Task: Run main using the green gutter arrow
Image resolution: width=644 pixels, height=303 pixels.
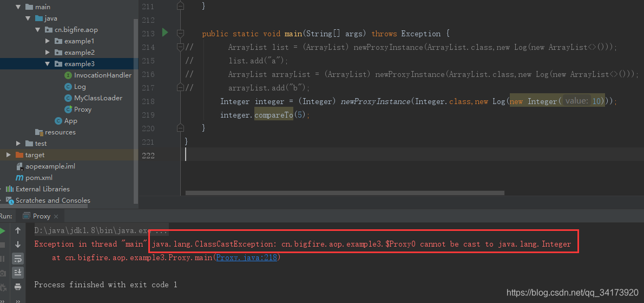Action: tap(165, 33)
